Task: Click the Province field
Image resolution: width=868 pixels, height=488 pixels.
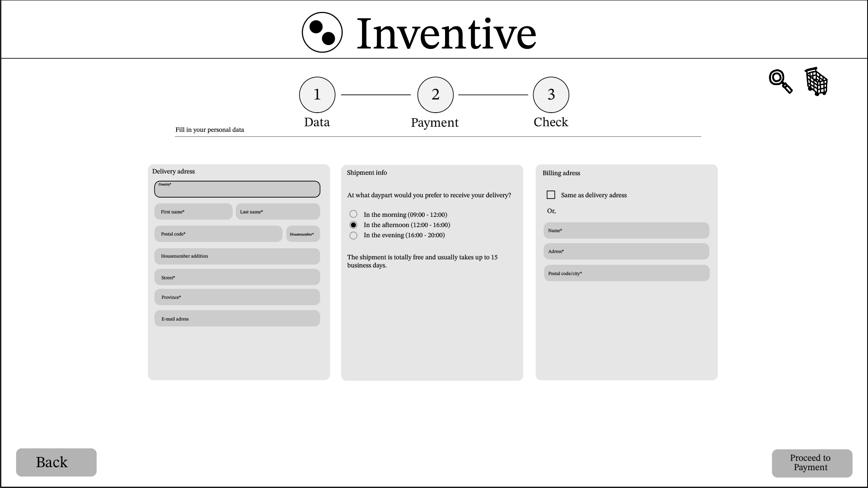Action: (237, 297)
